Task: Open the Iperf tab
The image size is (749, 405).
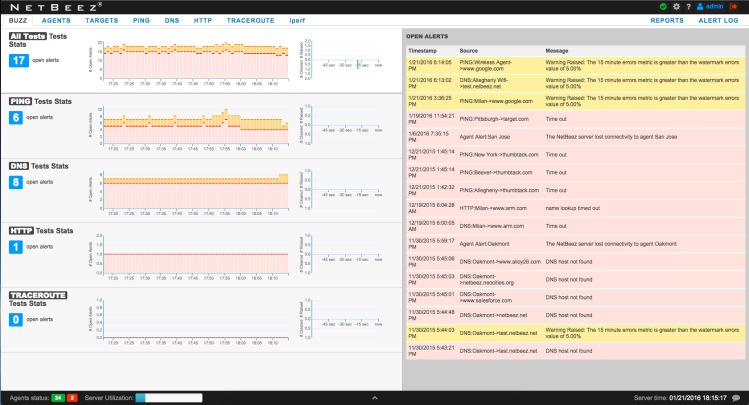Action: 297,21
